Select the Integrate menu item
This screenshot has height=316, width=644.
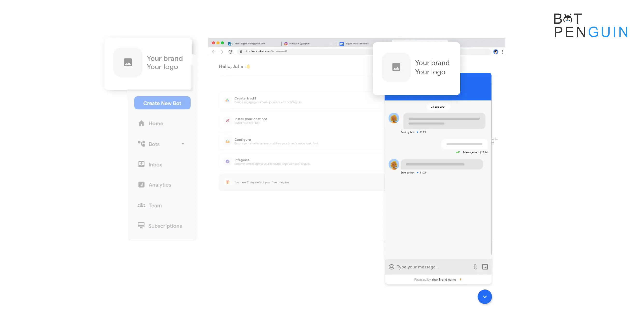point(242,160)
